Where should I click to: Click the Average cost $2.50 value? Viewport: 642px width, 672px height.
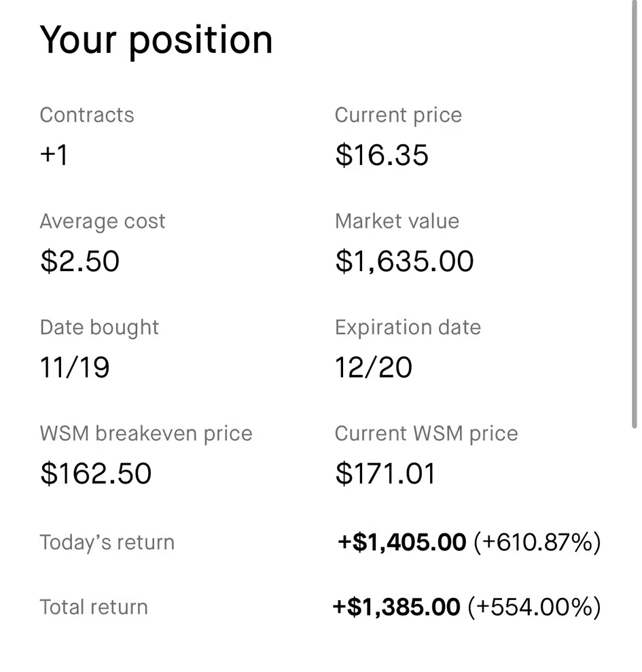(79, 261)
